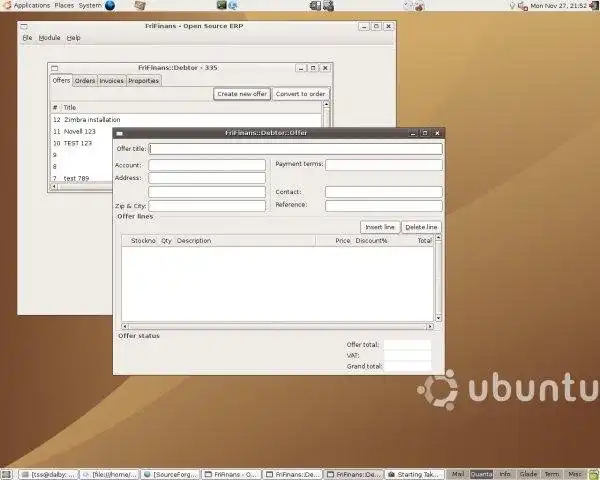Click the Payment terms input field
The image size is (600, 480).
tap(384, 165)
